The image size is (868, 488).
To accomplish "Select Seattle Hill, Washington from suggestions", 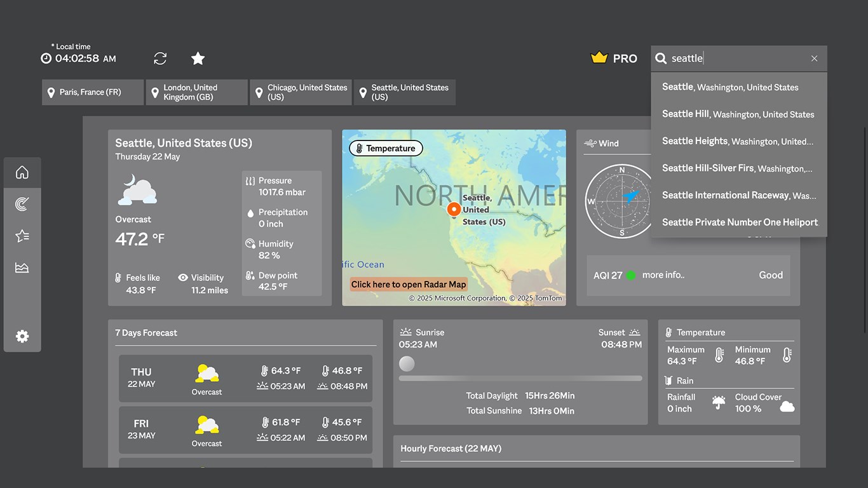I will [x=738, y=114].
